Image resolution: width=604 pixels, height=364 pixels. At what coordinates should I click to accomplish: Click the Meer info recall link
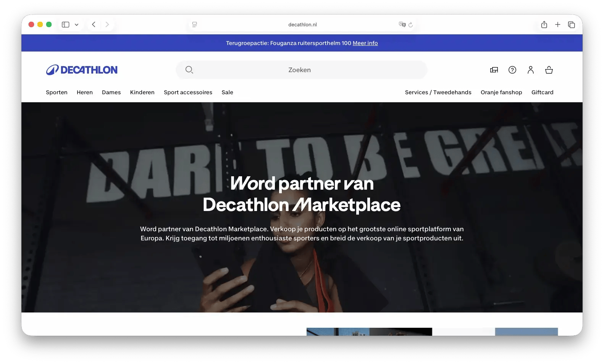click(365, 43)
